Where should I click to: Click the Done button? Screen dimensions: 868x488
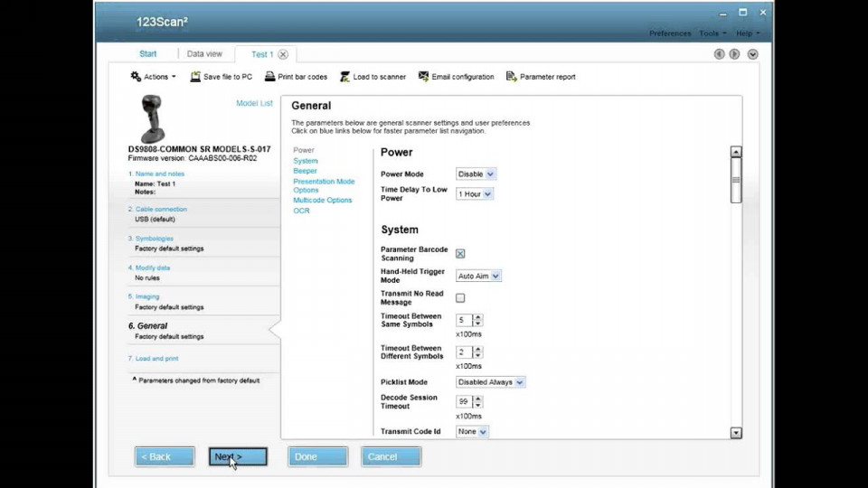pos(317,456)
